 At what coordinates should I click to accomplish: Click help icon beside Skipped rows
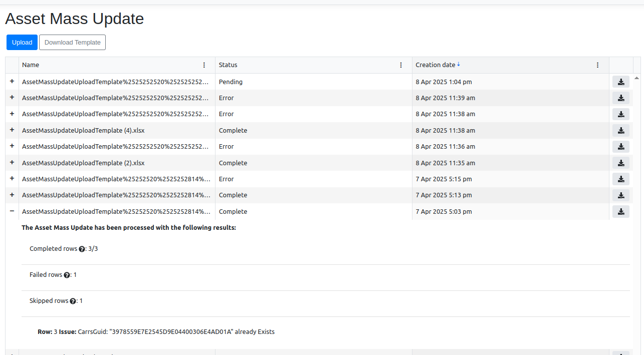click(x=73, y=301)
